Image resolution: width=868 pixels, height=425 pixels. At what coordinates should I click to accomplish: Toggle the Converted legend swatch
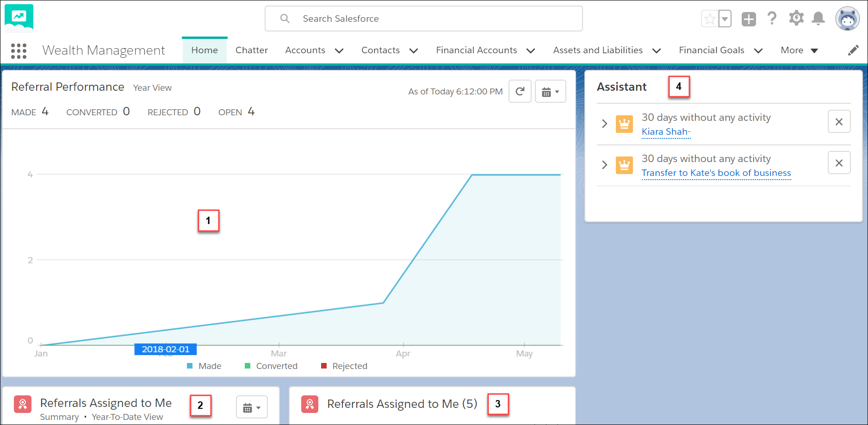(248, 366)
